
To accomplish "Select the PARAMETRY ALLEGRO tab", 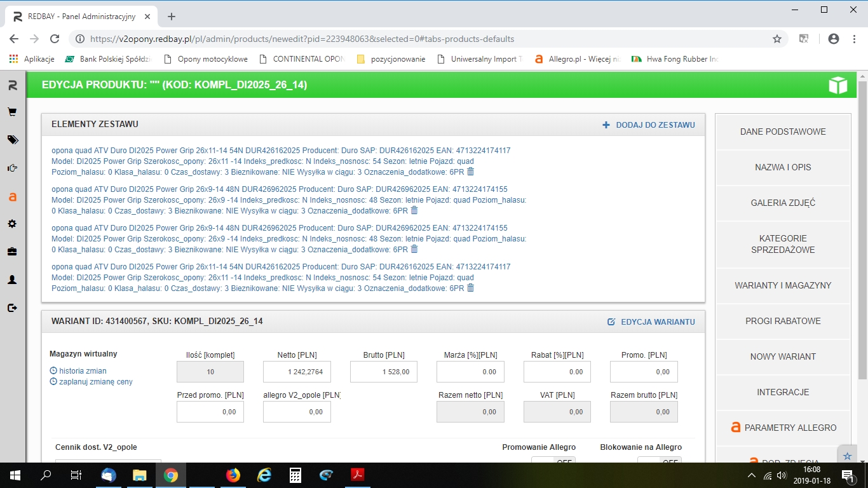I will tap(783, 428).
